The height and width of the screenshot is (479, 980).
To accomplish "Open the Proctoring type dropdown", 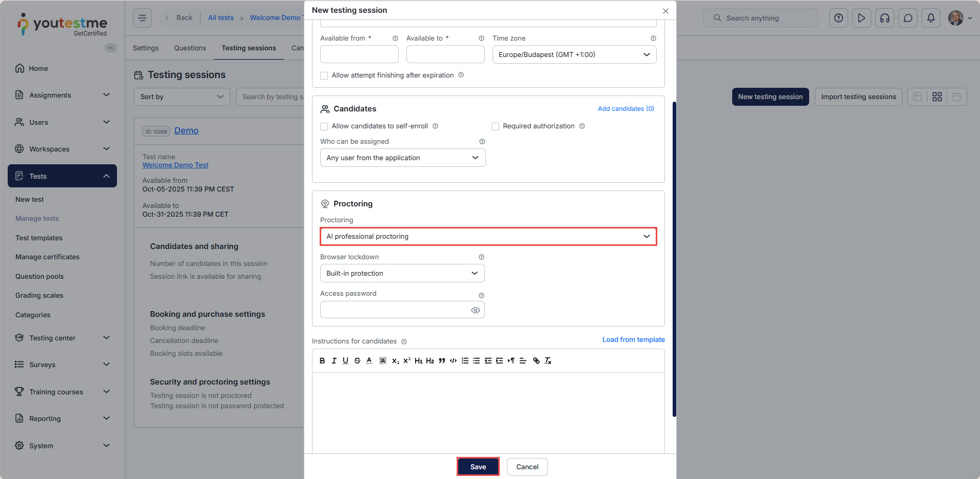I will coord(488,237).
